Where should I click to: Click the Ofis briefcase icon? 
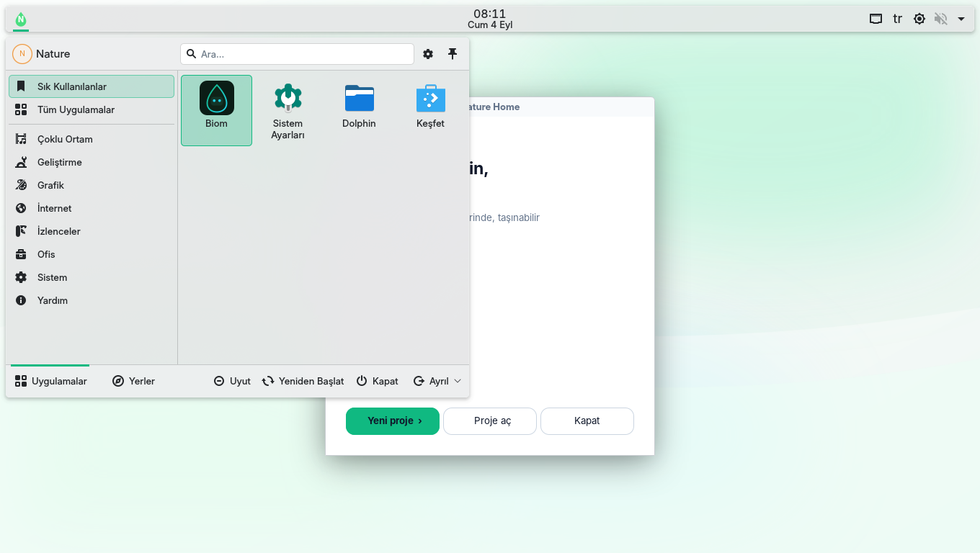pyautogui.click(x=21, y=254)
